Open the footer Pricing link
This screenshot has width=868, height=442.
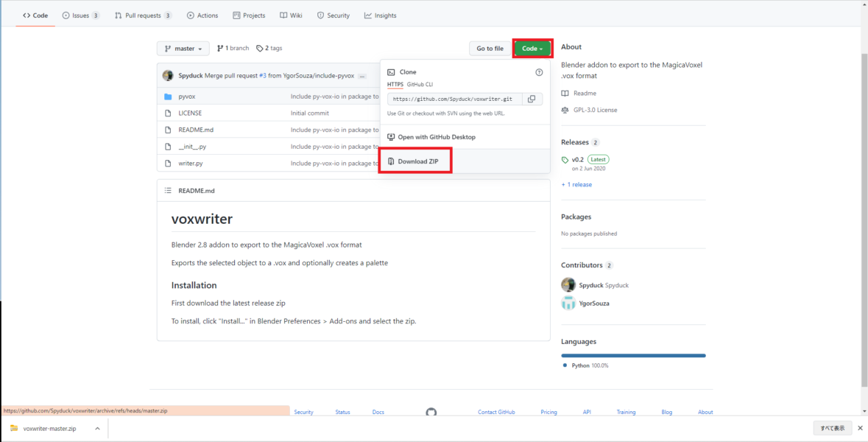pos(548,412)
